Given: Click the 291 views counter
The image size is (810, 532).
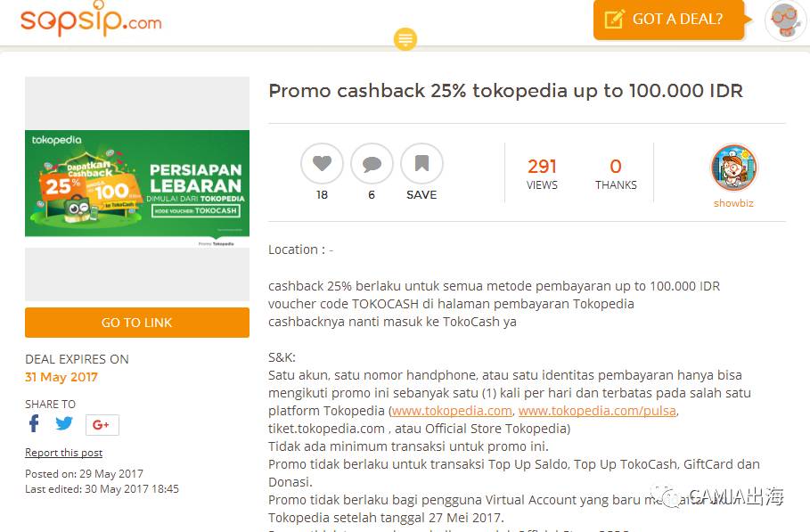Looking at the screenshot, I should click(x=542, y=173).
